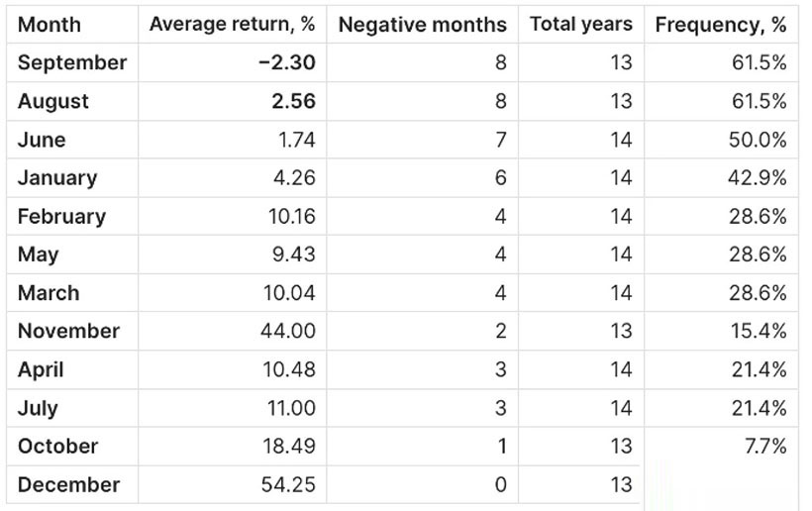This screenshot has width=812, height=511.
Task: Select November's 44.00 average return cell
Action: [287, 332]
